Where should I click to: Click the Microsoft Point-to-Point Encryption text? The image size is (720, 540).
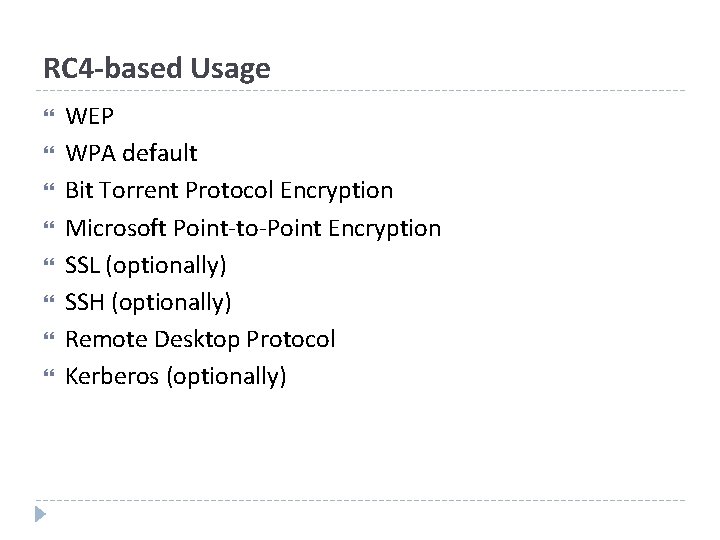tap(253, 229)
